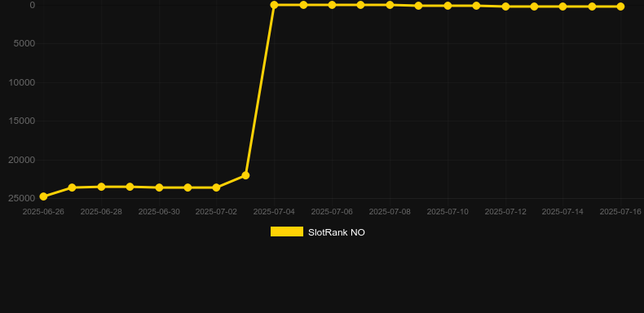This screenshot has height=313, width=644.
Task: Select the data point for 2025-07-06
Action: 333,5
